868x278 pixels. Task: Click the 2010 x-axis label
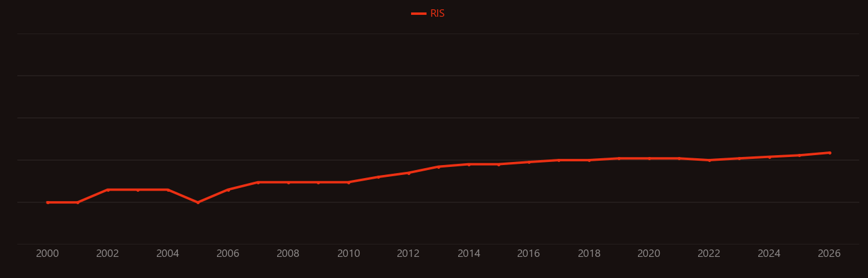pos(348,254)
